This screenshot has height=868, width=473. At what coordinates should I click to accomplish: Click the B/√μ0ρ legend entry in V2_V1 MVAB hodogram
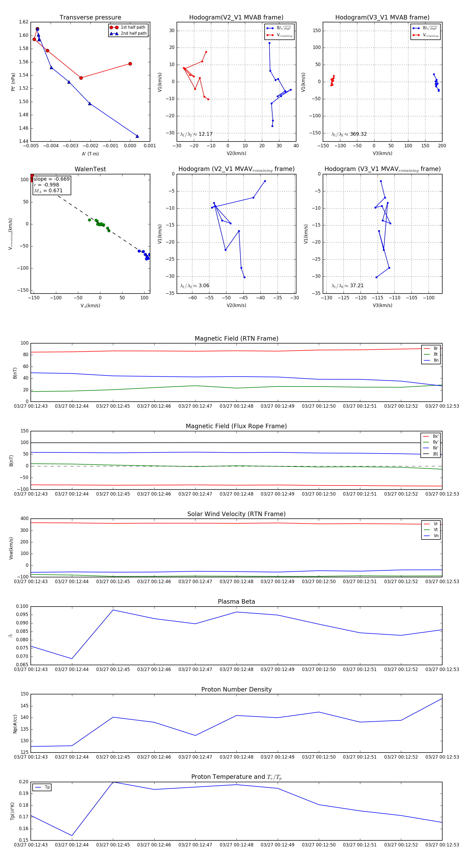[x=279, y=28]
